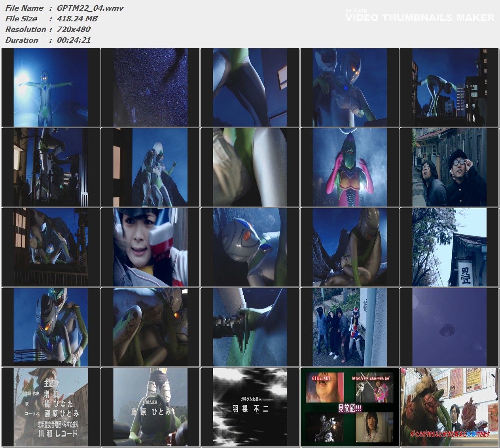Select thumbnail of two helmeted figures with orange eyes
Viewport: 500px width, 448px height.
coord(350,87)
